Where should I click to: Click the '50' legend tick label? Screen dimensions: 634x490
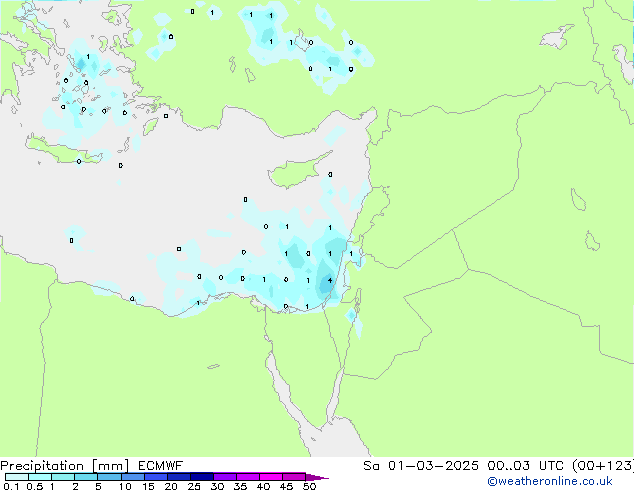(309, 486)
